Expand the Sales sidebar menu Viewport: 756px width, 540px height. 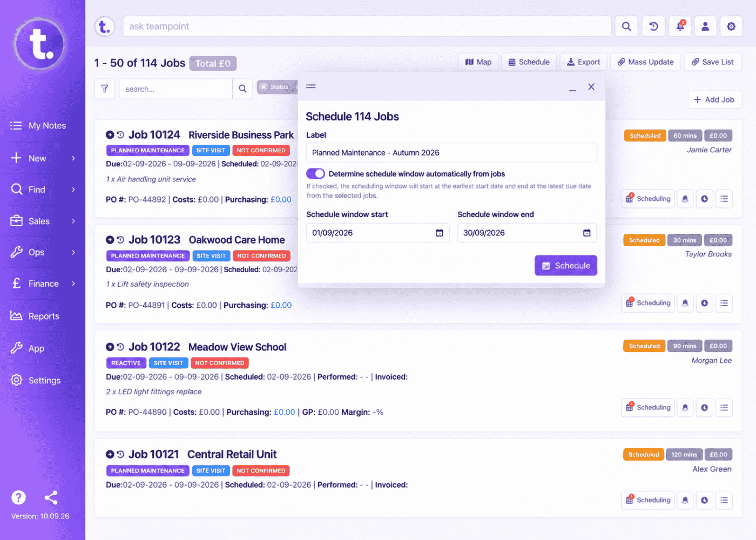coord(43,221)
